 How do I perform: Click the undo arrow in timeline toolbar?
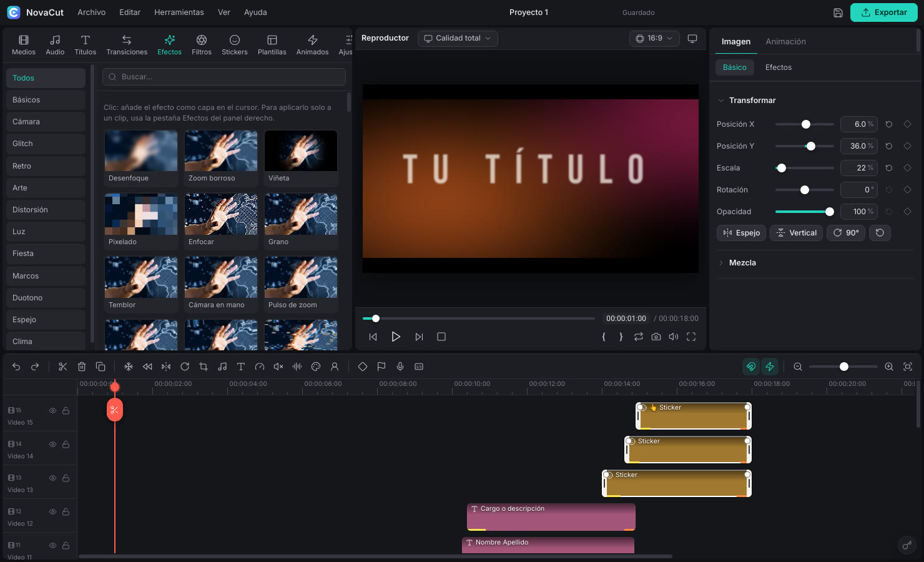point(16,367)
